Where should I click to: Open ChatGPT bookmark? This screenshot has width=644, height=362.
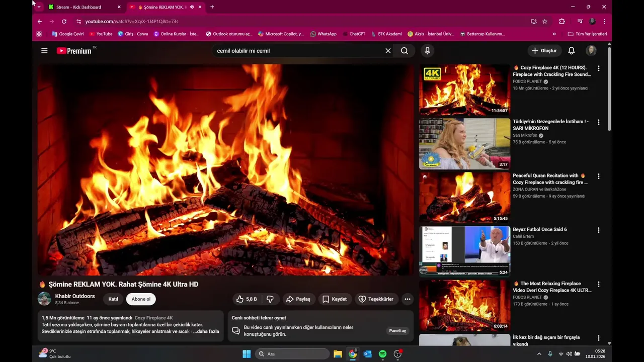(354, 34)
